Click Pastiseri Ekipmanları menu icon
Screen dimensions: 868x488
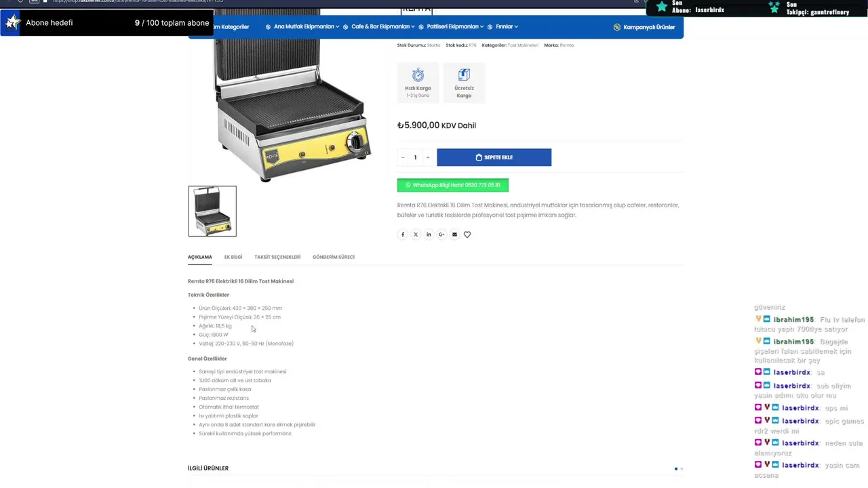click(421, 27)
